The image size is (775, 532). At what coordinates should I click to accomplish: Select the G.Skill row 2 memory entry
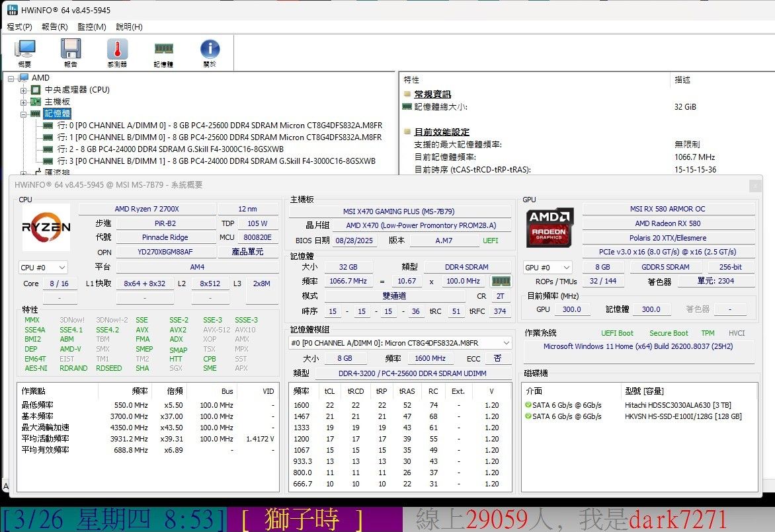[x=171, y=149]
